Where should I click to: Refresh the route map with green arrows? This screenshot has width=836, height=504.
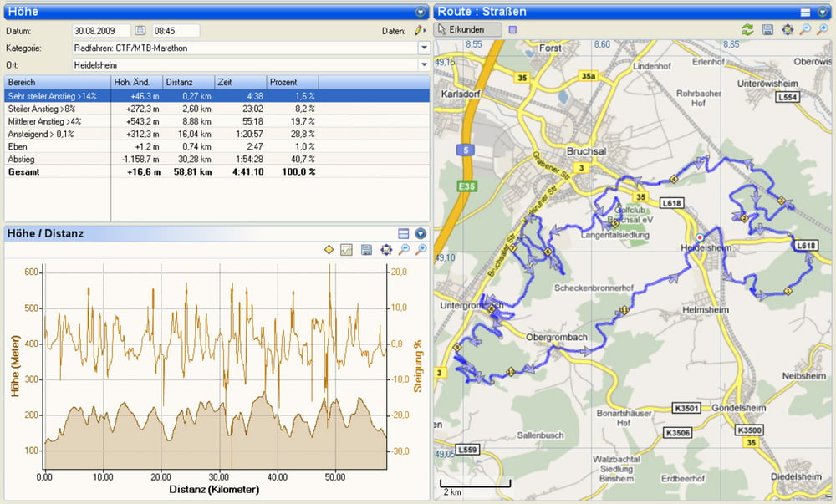click(747, 30)
